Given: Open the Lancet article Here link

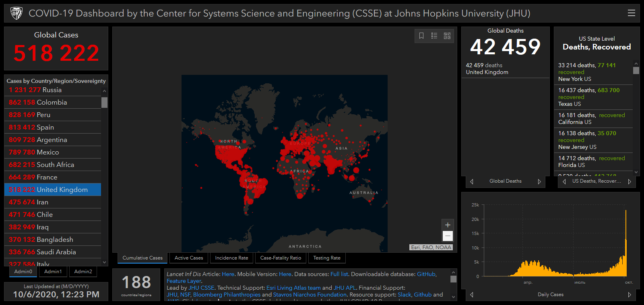Looking at the screenshot, I should point(228,274).
